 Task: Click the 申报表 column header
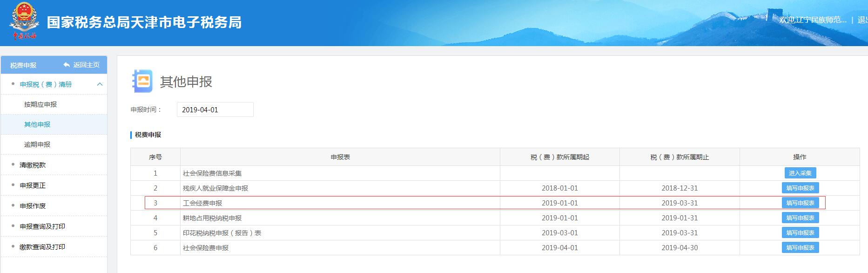coord(340,157)
